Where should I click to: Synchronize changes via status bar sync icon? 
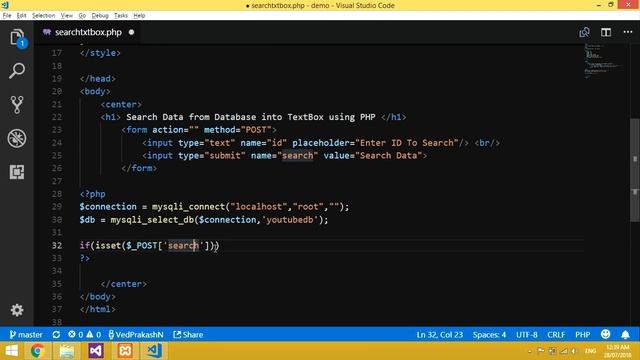pyautogui.click(x=56, y=335)
